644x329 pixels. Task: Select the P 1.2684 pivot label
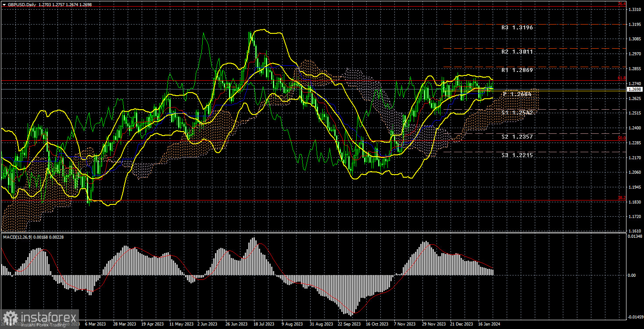pos(518,94)
